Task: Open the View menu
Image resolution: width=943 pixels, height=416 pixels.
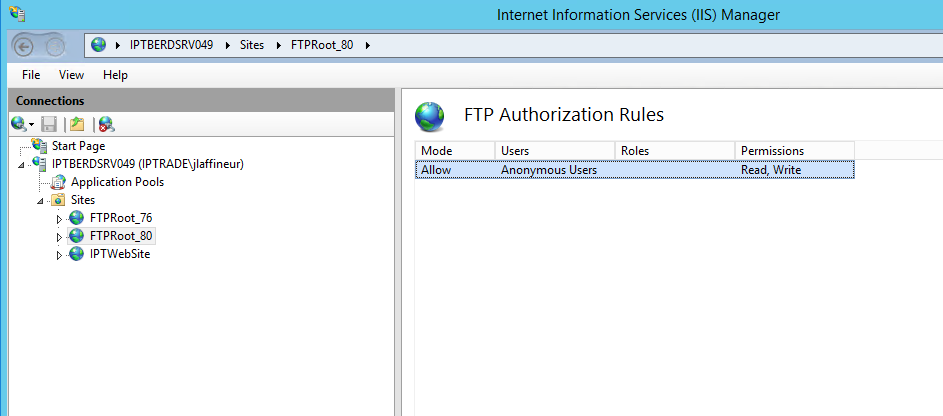Action: 72,75
